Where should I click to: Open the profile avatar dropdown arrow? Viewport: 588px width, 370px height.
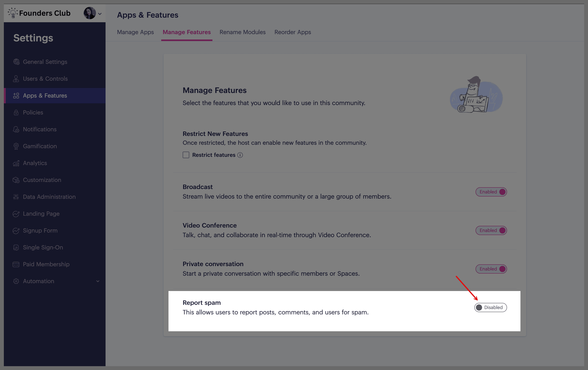tap(100, 14)
